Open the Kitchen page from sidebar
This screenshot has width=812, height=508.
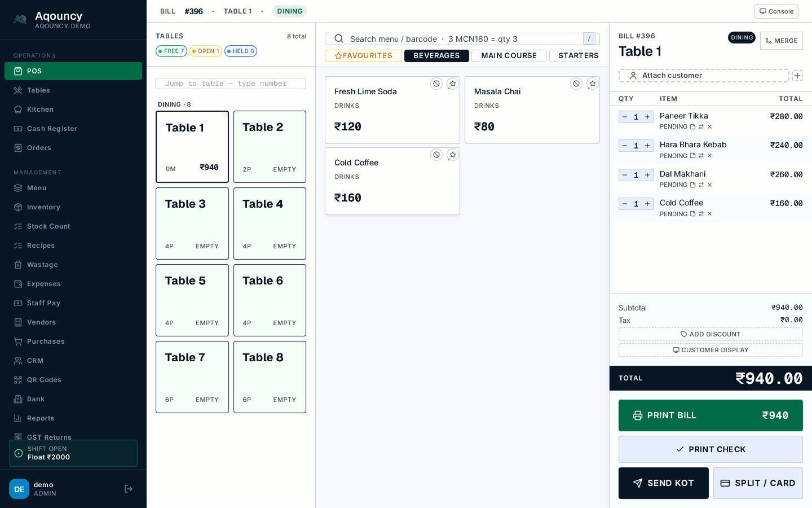[x=73, y=110]
